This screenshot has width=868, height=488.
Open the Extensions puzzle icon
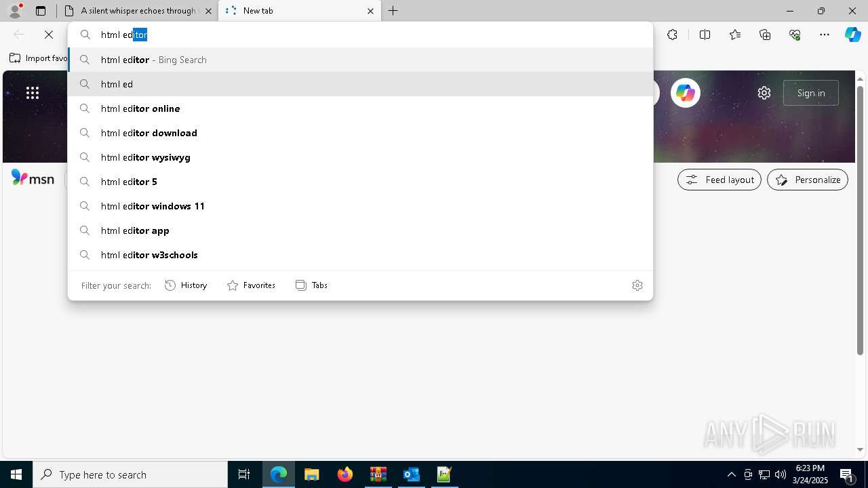[x=672, y=35]
